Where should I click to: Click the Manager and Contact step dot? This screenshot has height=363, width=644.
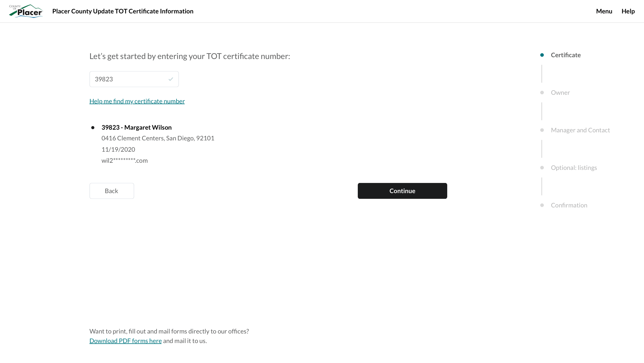coord(542,130)
